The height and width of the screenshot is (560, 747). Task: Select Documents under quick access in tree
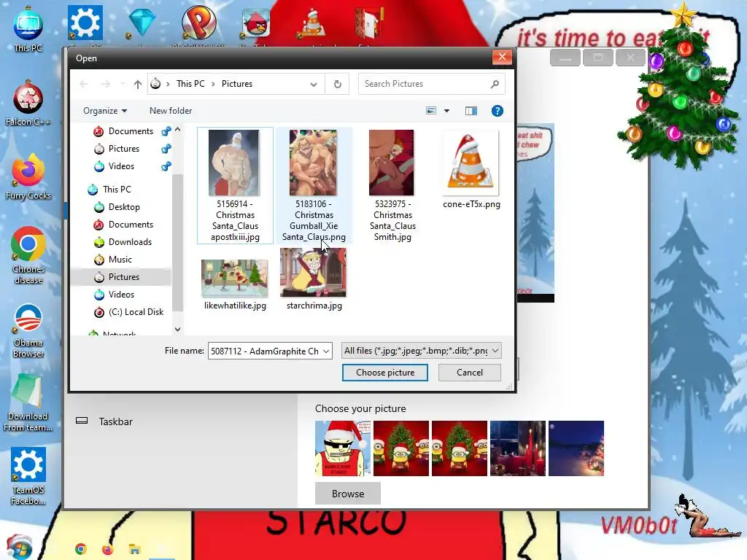pos(131,131)
